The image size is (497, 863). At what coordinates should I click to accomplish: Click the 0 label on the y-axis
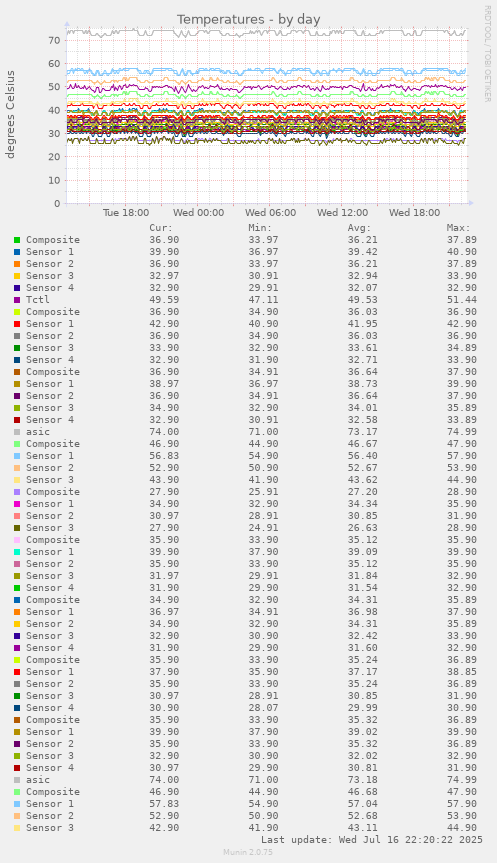pyautogui.click(x=57, y=204)
